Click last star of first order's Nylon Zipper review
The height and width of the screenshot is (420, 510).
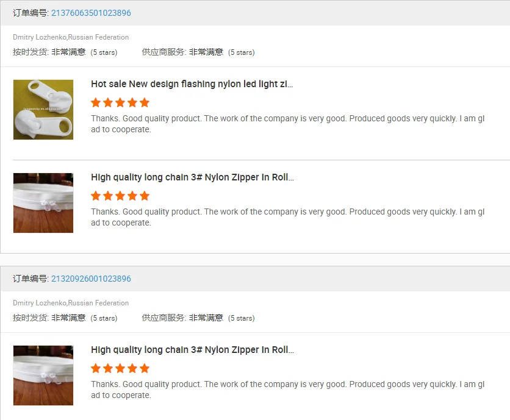tap(145, 196)
